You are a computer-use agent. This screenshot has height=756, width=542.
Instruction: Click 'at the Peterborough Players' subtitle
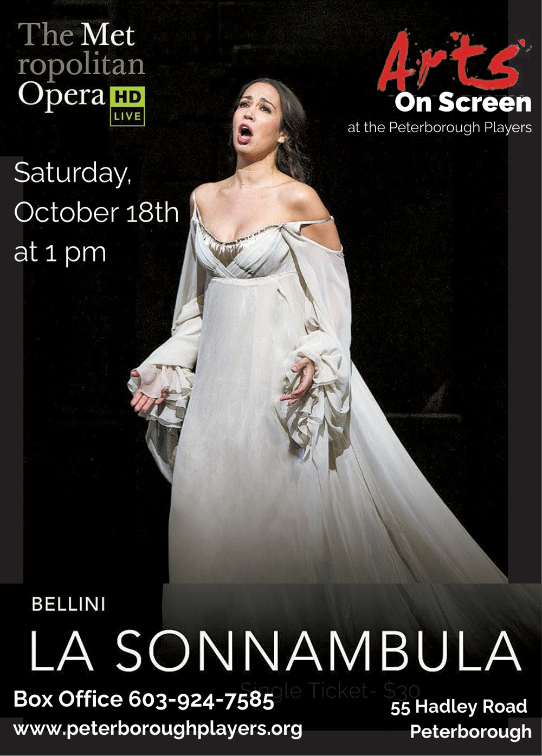[440, 128]
